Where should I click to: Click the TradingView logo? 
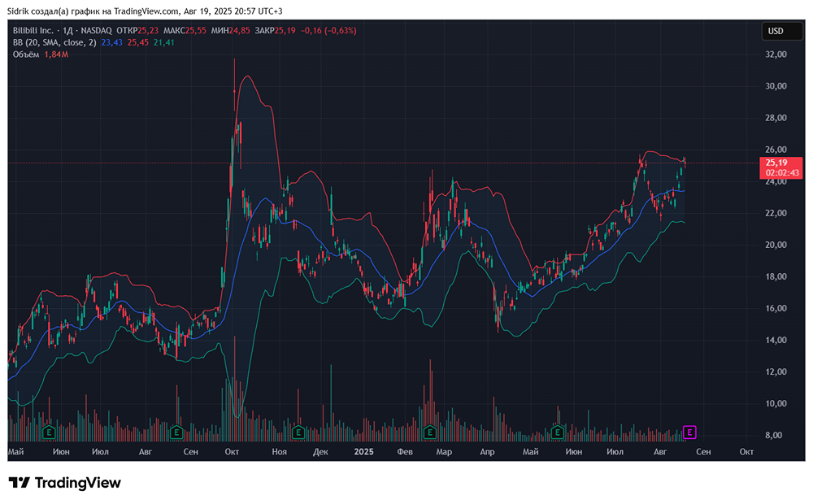[64, 483]
